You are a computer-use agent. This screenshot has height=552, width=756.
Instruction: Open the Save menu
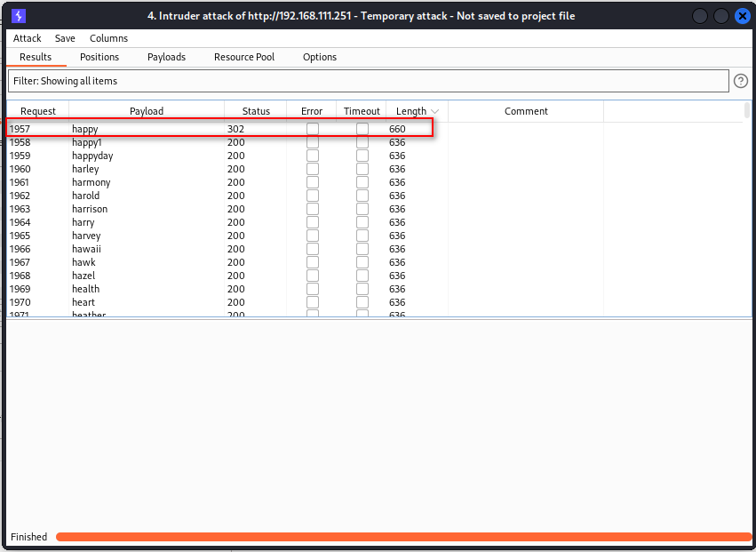(x=65, y=38)
